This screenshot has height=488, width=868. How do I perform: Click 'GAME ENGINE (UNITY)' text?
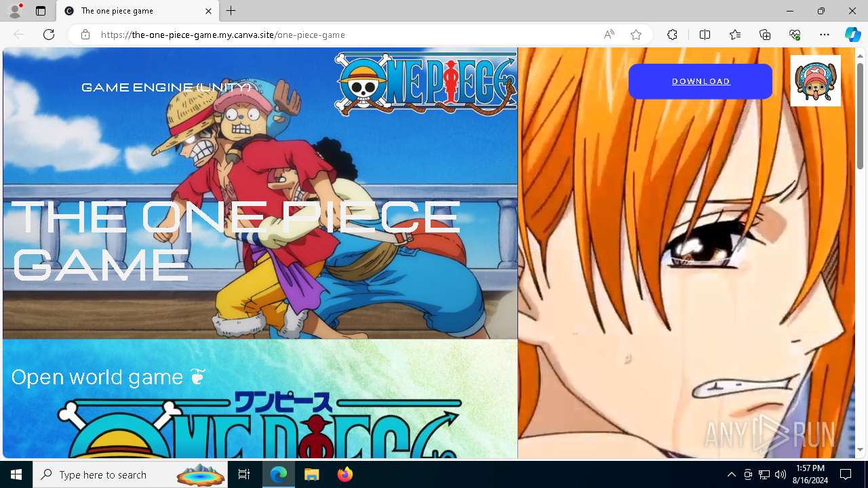[x=166, y=87]
